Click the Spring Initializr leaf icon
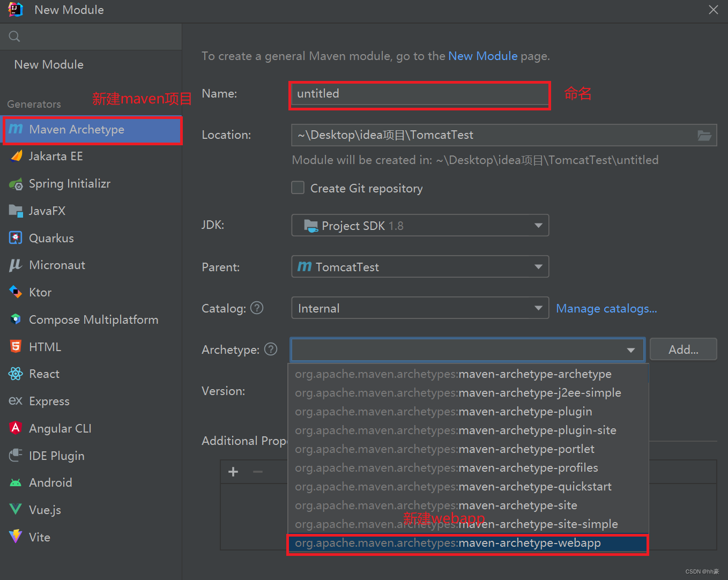728x580 pixels. point(16,184)
